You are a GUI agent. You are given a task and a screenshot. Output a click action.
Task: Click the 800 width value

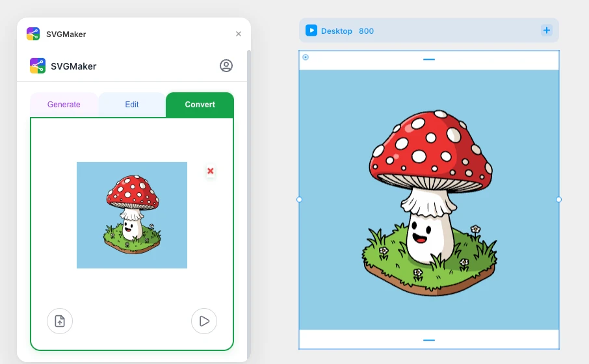click(x=366, y=31)
